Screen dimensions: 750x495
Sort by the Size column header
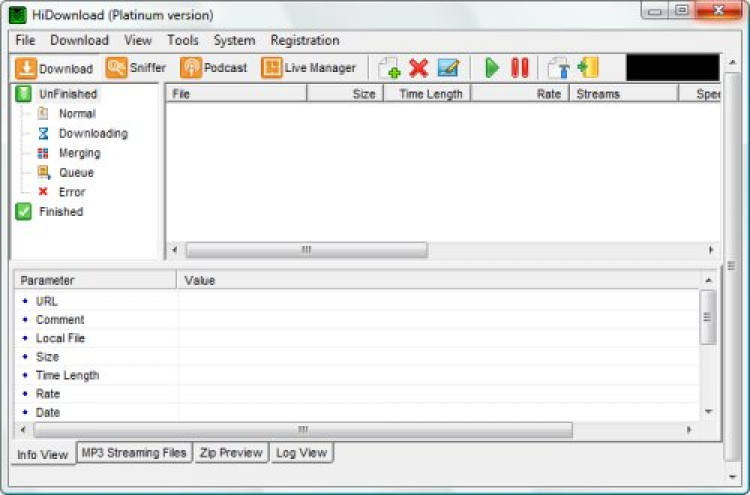coord(345,94)
